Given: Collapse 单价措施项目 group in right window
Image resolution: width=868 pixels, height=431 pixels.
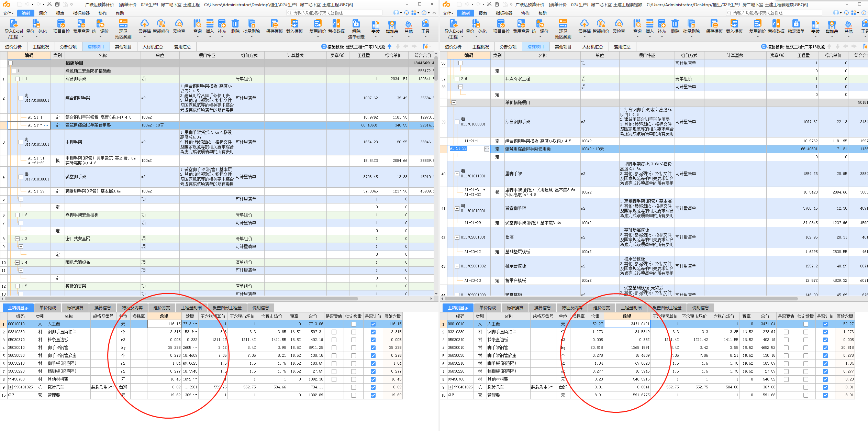Looking at the screenshot, I should tap(454, 103).
